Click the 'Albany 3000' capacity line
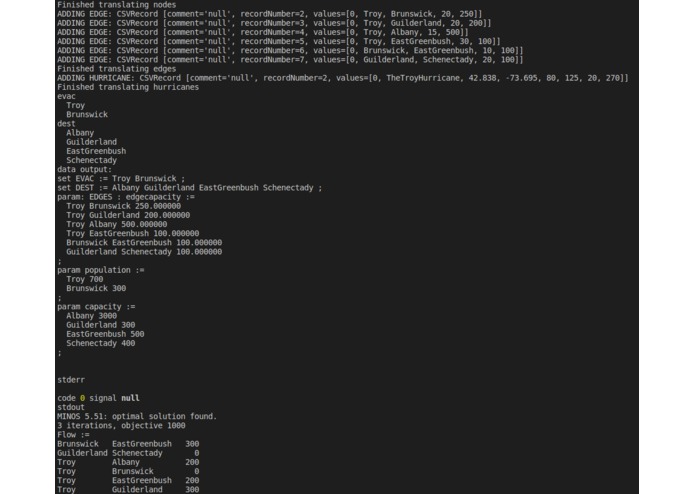 (92, 316)
